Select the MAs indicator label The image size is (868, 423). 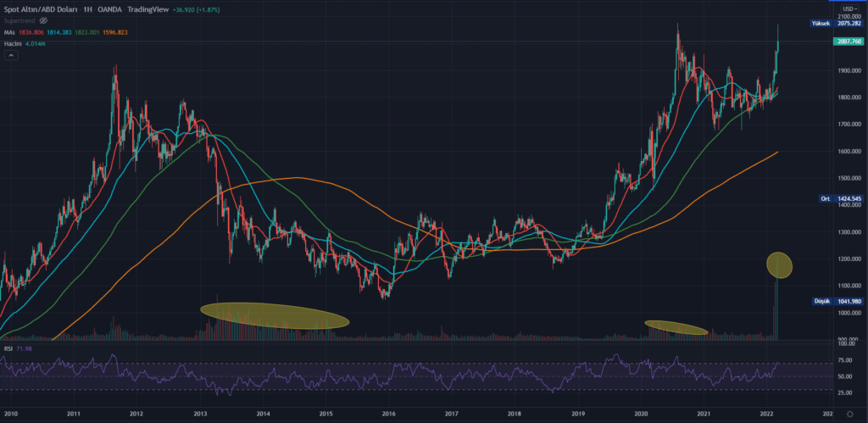tap(10, 31)
